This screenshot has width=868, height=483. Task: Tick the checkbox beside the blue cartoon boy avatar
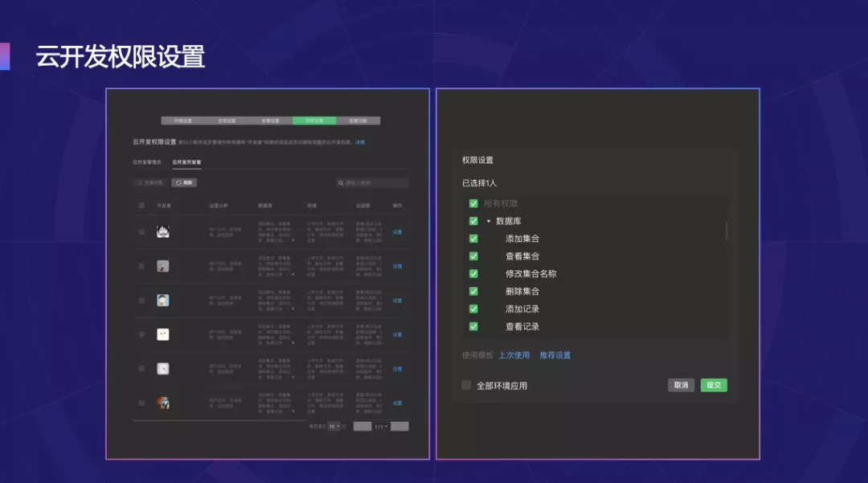141,301
